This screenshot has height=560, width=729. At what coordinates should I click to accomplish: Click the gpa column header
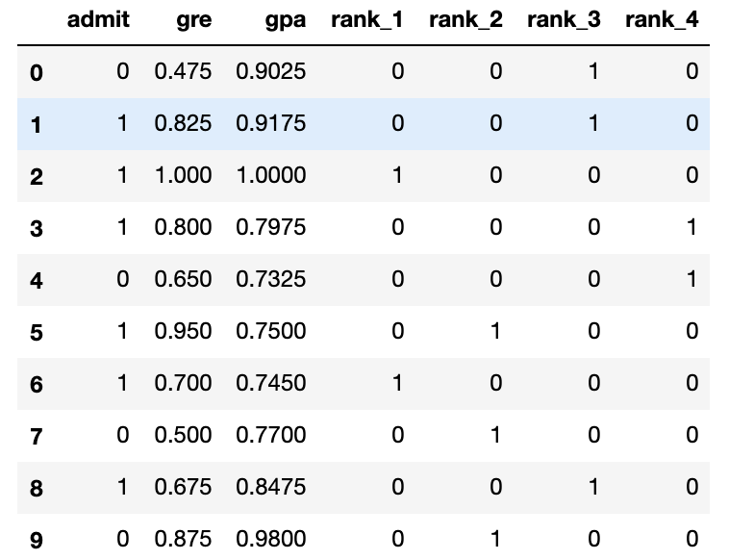click(x=285, y=19)
